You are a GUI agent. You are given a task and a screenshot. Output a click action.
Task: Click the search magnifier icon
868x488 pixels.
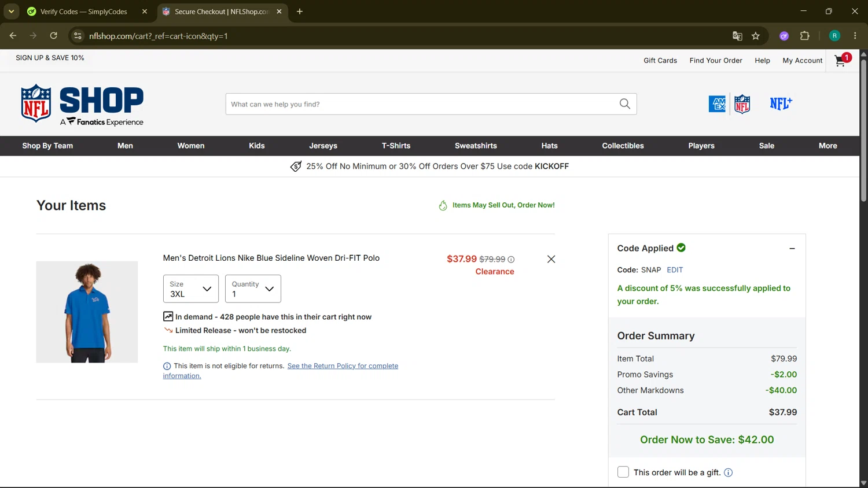pyautogui.click(x=625, y=104)
